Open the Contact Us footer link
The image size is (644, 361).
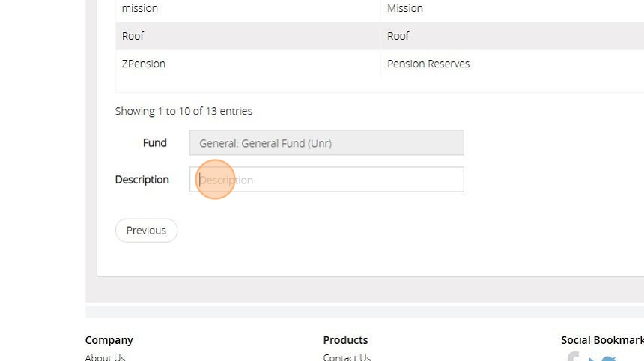347,357
